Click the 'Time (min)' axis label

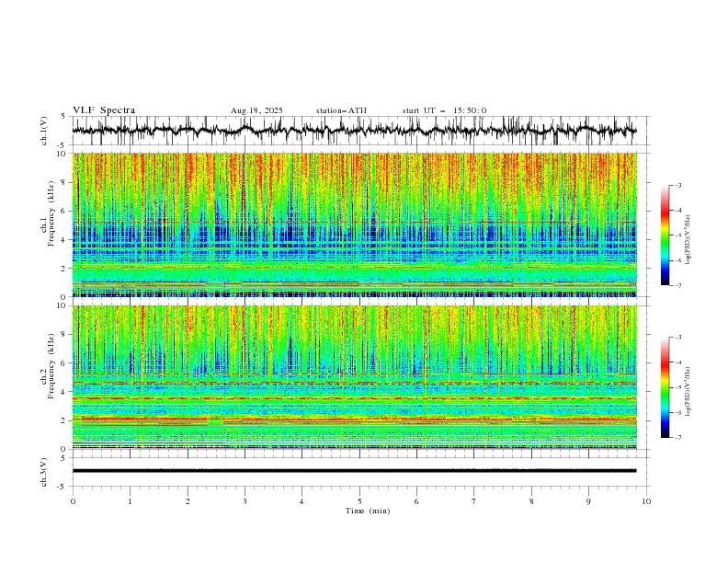coord(368,511)
